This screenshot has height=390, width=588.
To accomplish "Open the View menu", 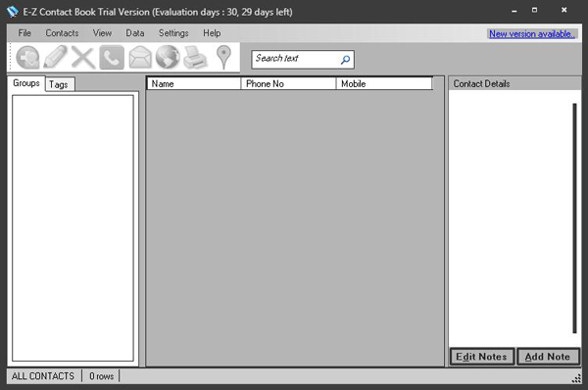I will click(102, 33).
